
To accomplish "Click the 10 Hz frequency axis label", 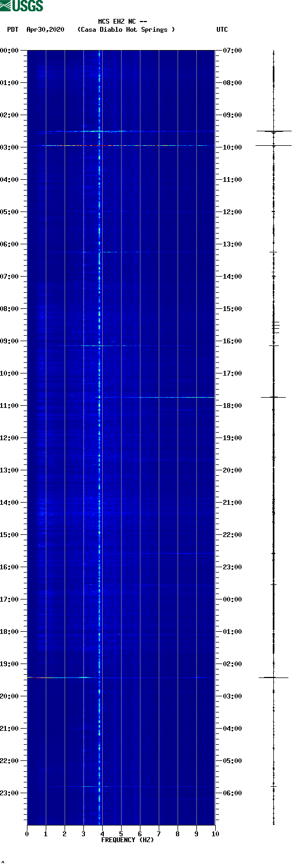I will click(215, 834).
